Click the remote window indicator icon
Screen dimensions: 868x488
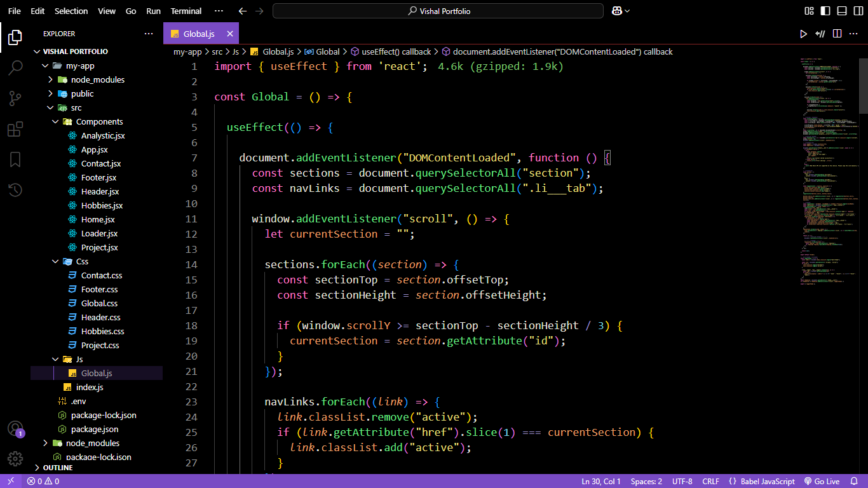pos(11,481)
